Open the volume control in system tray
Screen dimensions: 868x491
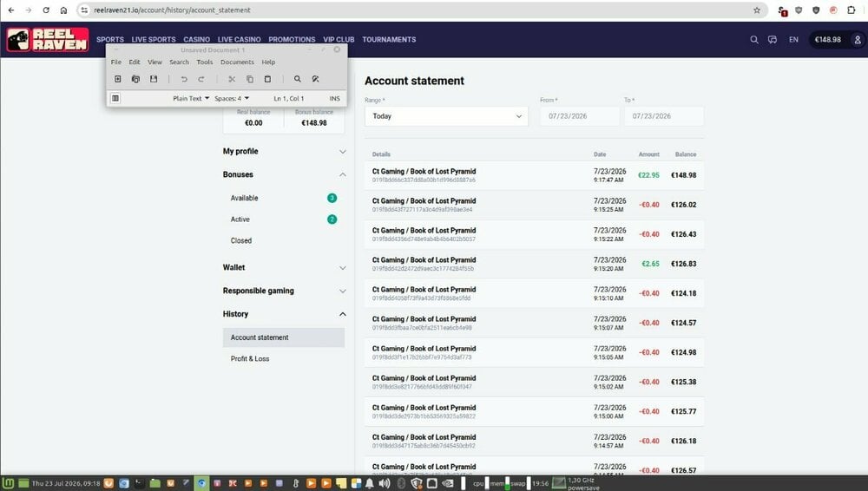[x=385, y=483]
